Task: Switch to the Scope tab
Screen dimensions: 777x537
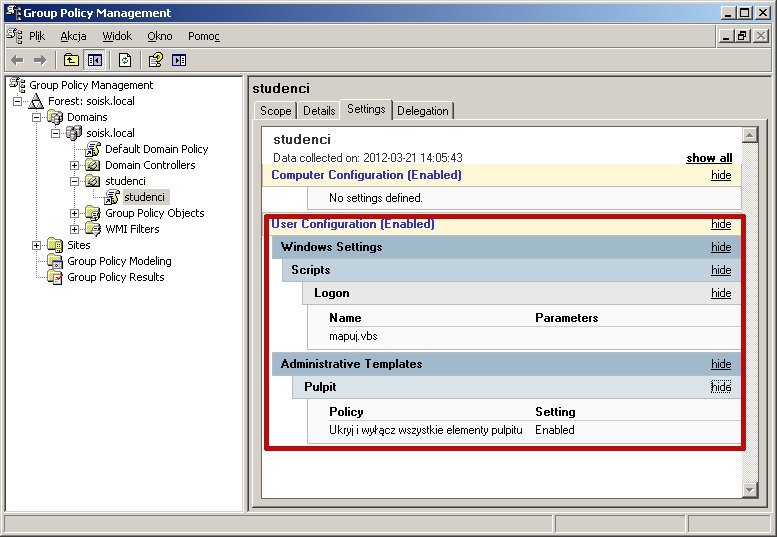Action: click(276, 110)
